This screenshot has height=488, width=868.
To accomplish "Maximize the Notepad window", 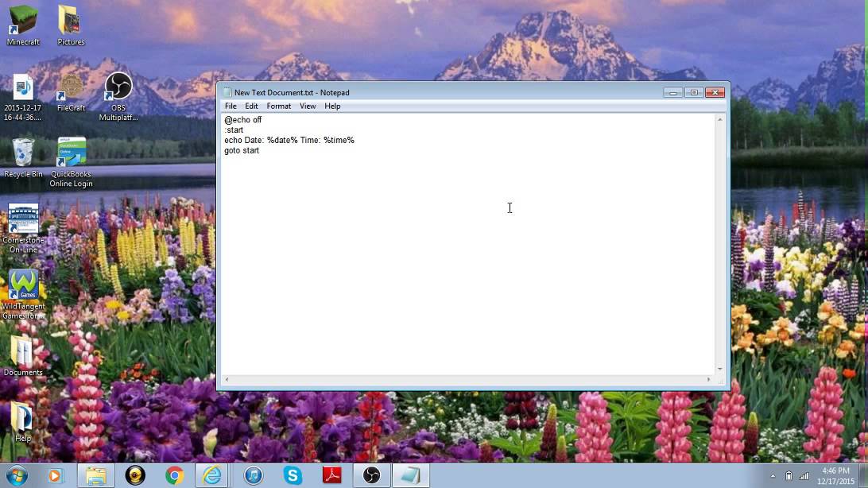I will 694,92.
